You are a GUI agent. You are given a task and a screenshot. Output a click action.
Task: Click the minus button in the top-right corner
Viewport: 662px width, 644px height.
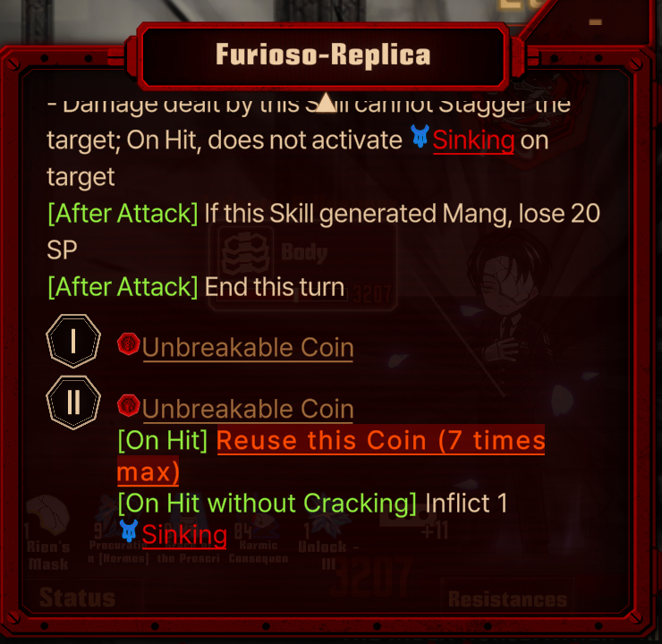[595, 22]
